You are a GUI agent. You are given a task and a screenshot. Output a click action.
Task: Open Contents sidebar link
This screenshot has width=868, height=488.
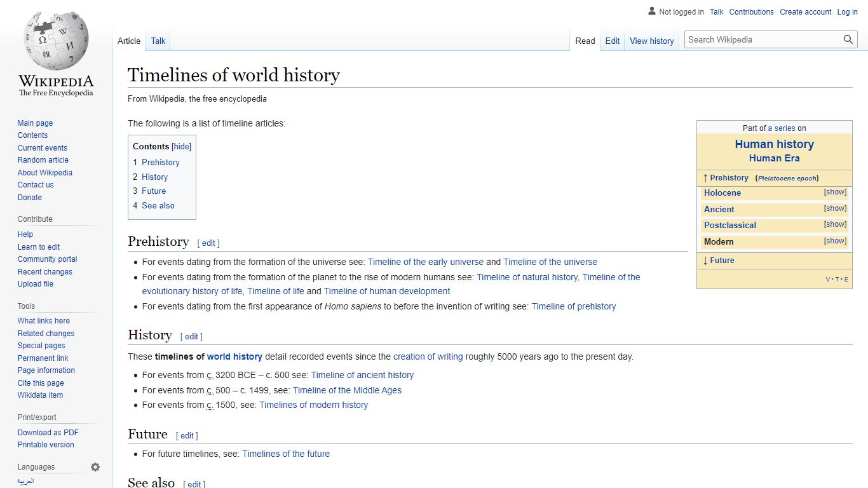(32, 135)
